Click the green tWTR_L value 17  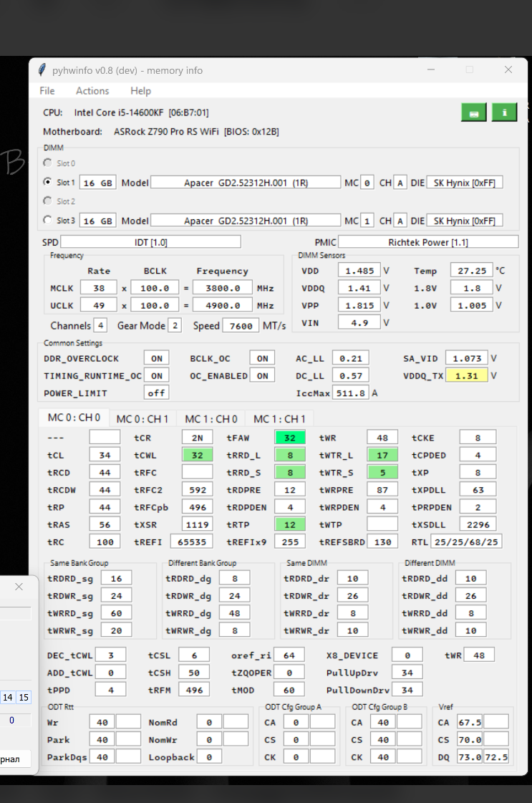pyautogui.click(x=382, y=456)
